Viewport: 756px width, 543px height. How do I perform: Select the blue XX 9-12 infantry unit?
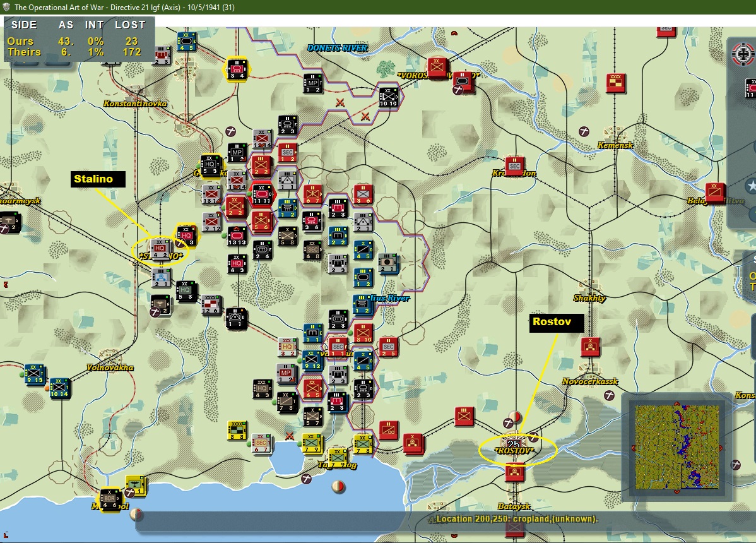pyautogui.click(x=313, y=361)
